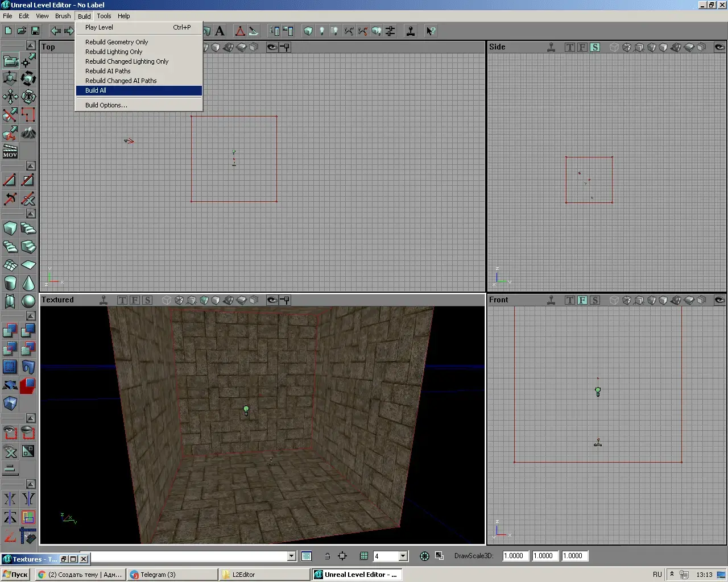Collapse the actor visibility group arrow

tap(31, 418)
